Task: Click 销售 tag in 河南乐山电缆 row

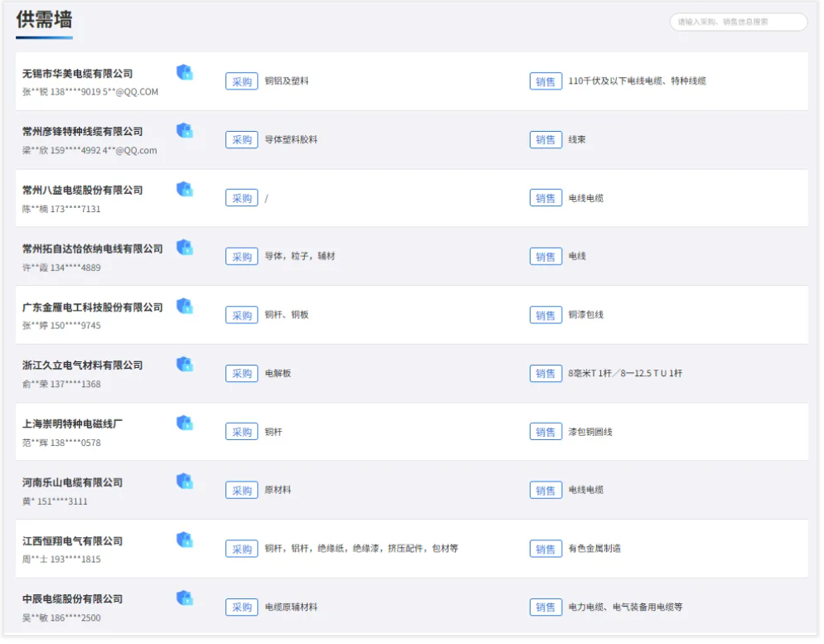Action: pos(546,491)
